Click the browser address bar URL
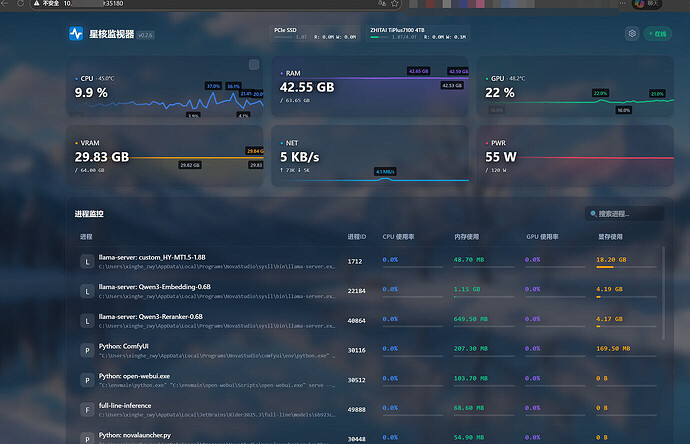 [93, 4]
